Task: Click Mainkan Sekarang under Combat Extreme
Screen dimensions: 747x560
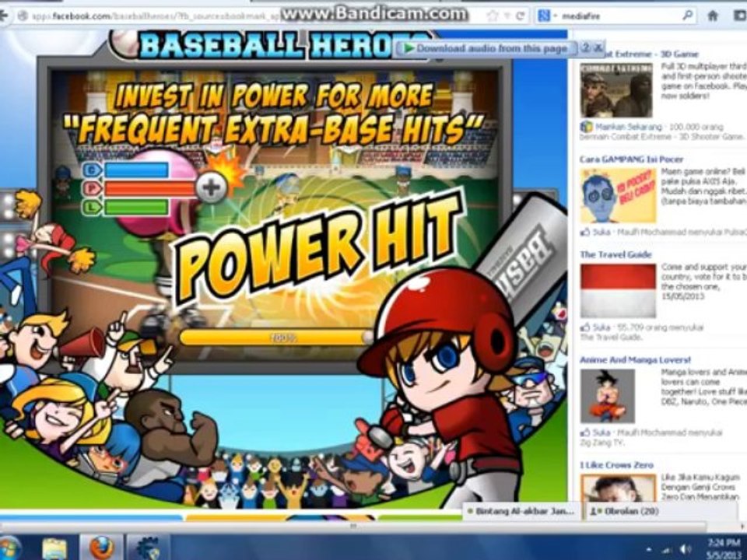Action: point(629,127)
